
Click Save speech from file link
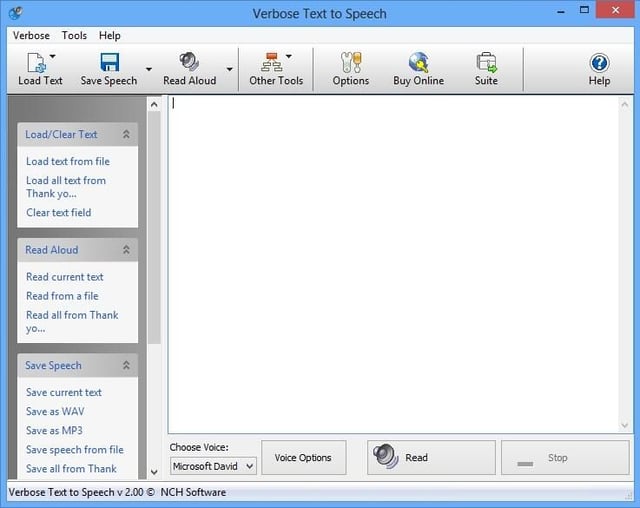[75, 450]
